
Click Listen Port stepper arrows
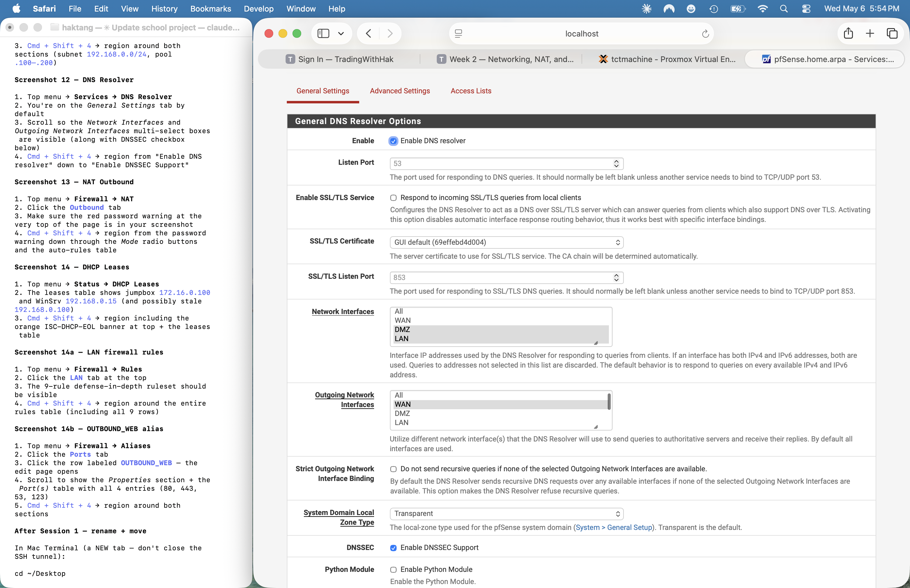tap(616, 164)
